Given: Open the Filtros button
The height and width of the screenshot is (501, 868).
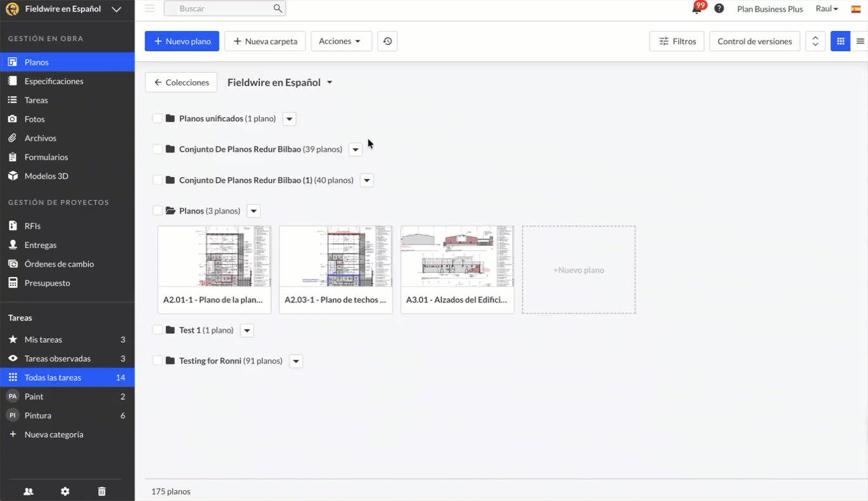Looking at the screenshot, I should tap(677, 41).
